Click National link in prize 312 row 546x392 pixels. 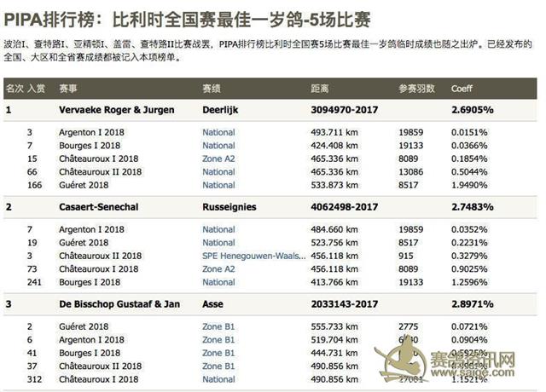point(218,379)
